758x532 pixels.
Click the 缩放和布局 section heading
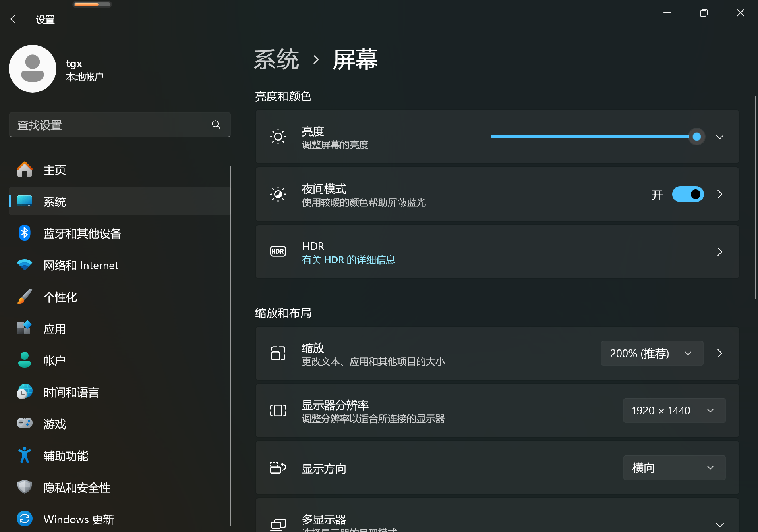[x=283, y=313]
